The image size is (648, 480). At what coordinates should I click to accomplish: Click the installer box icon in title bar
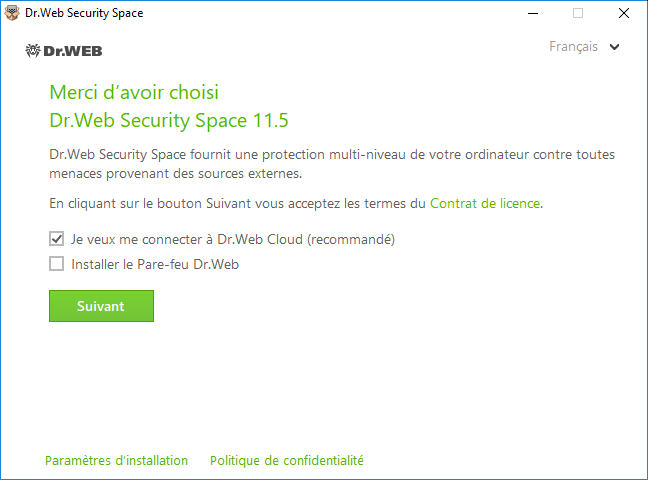[x=12, y=13]
